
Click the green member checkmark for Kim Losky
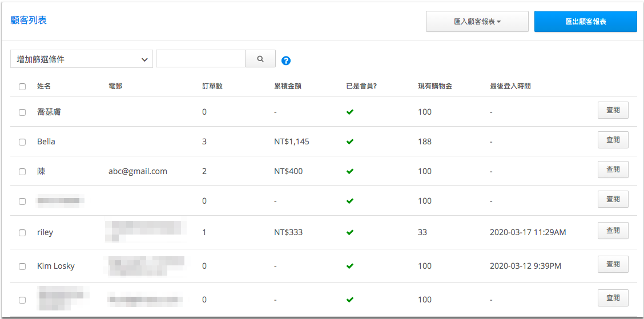point(350,266)
